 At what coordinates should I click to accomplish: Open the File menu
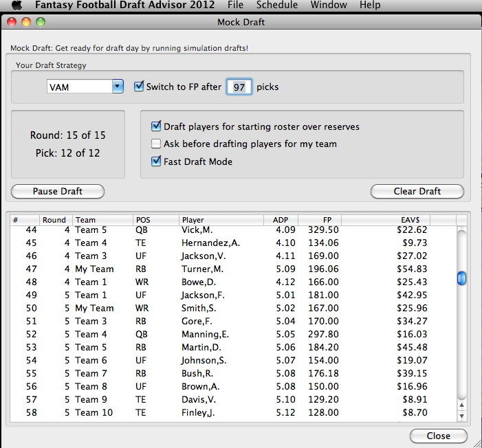point(235,5)
